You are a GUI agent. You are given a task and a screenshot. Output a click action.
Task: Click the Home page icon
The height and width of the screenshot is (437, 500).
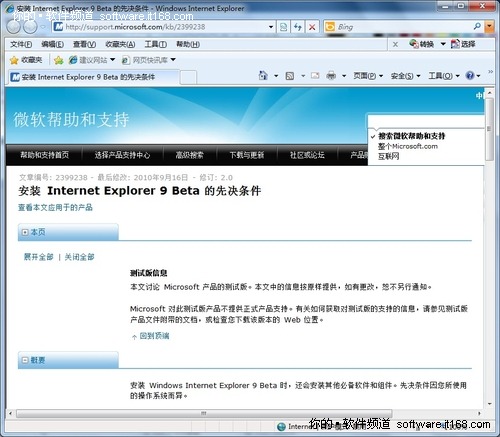263,76
